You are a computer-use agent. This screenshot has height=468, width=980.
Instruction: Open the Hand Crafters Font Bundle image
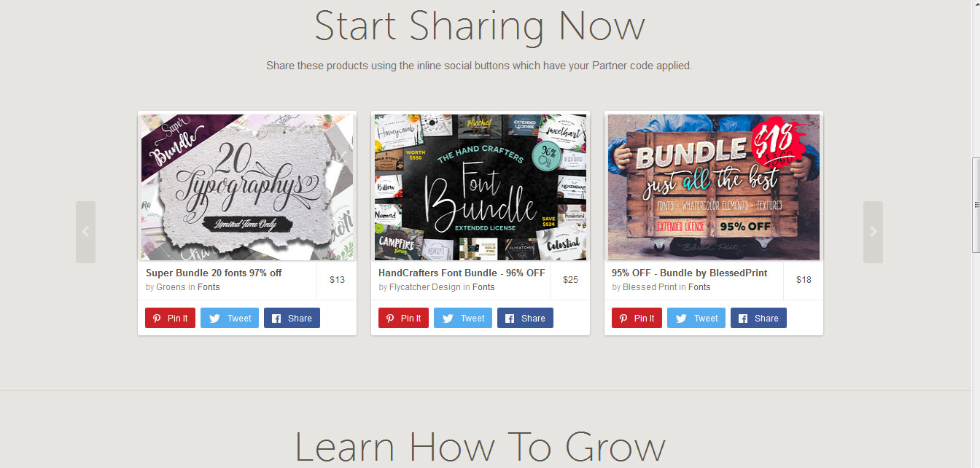[481, 187]
